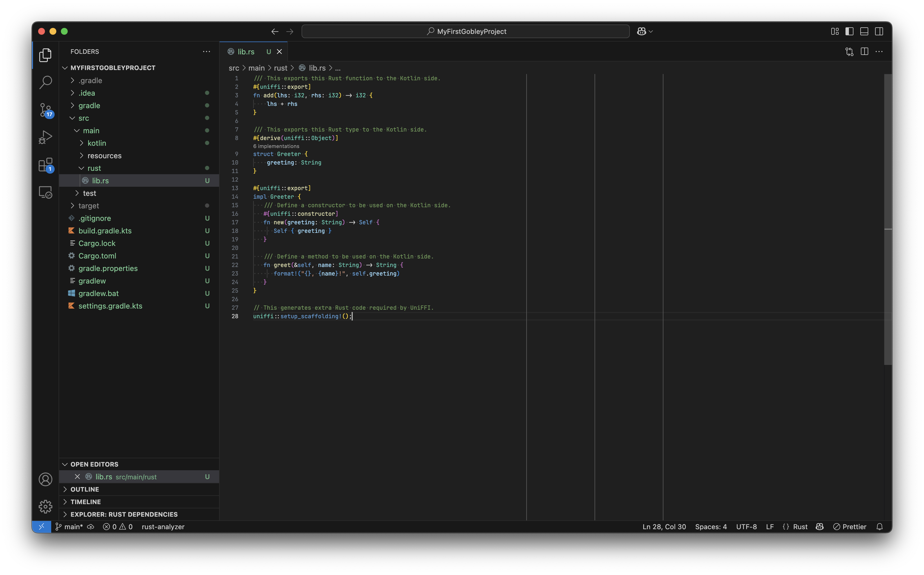Toggle the bottom panel
Image resolution: width=924 pixels, height=575 pixels.
click(864, 31)
